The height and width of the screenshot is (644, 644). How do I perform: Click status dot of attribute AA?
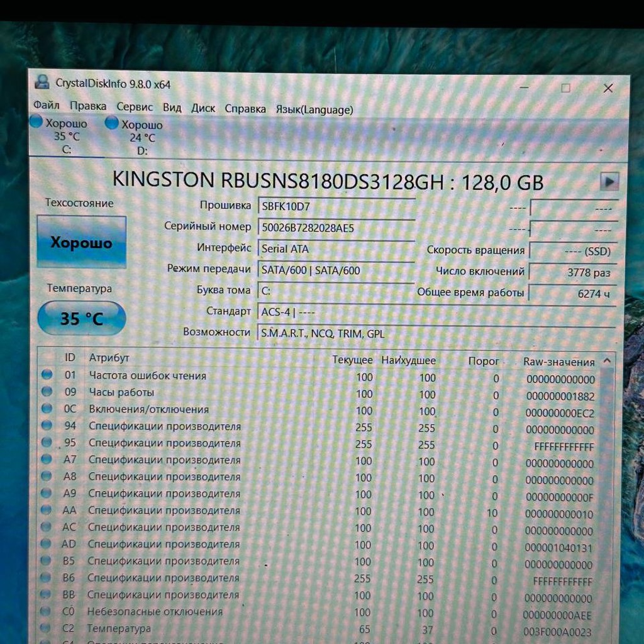[46, 509]
